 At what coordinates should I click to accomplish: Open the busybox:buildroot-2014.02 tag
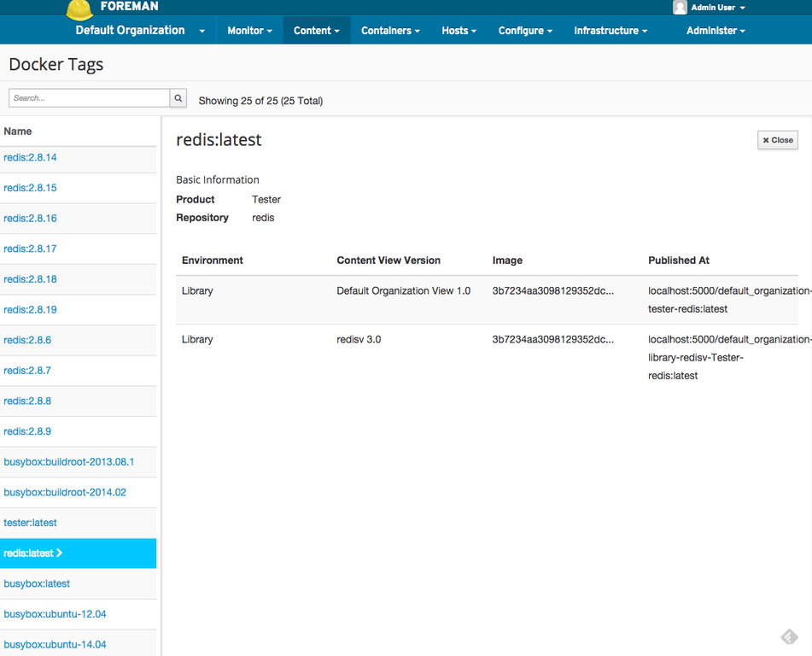point(65,493)
